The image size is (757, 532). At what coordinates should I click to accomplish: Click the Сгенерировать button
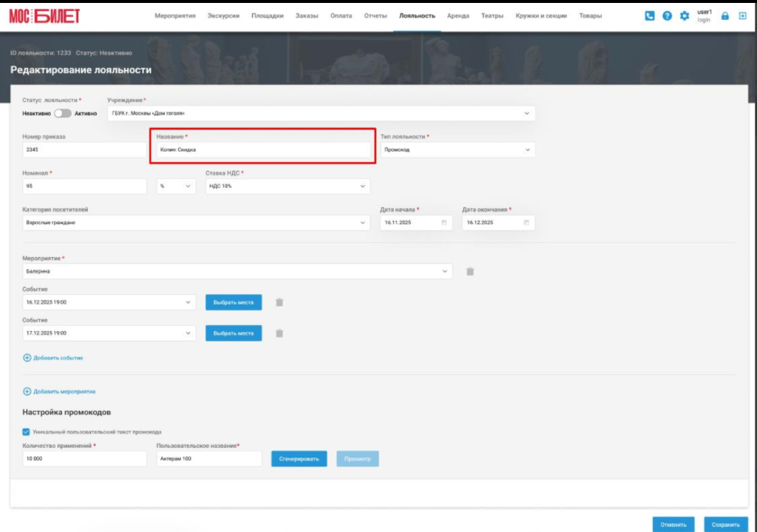pyautogui.click(x=299, y=459)
